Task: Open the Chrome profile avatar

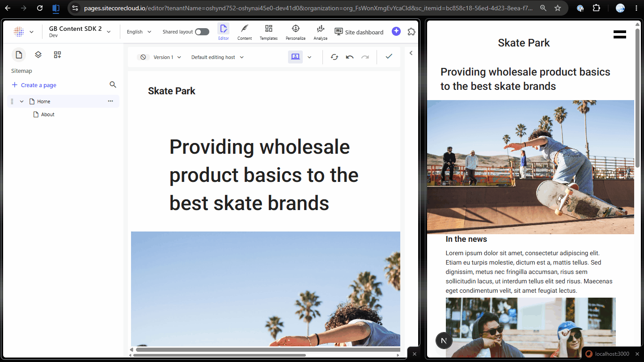Action: click(x=620, y=8)
